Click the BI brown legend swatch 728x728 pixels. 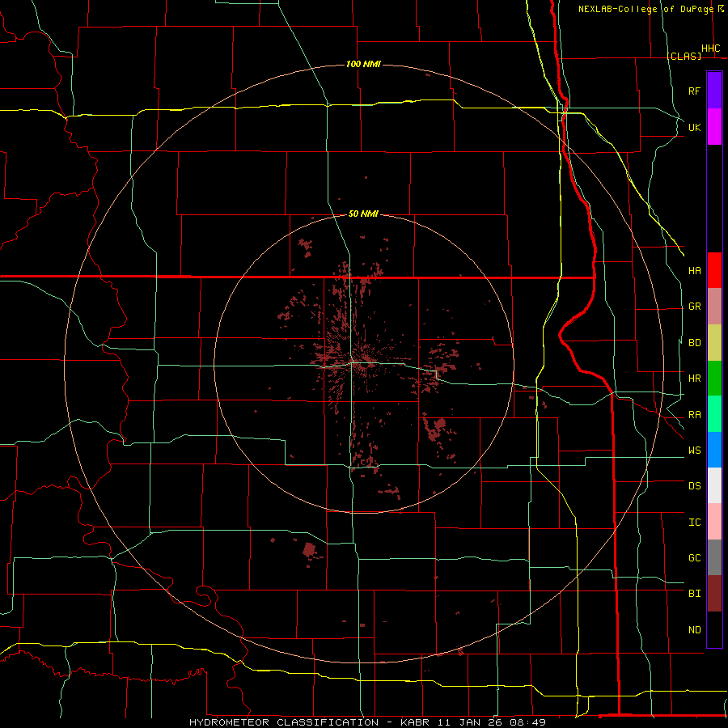(x=714, y=594)
